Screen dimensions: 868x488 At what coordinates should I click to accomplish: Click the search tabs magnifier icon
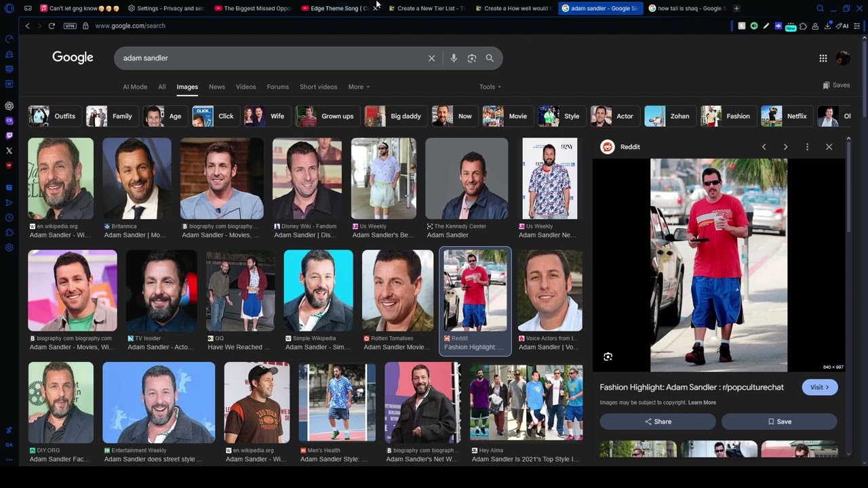(820, 8)
